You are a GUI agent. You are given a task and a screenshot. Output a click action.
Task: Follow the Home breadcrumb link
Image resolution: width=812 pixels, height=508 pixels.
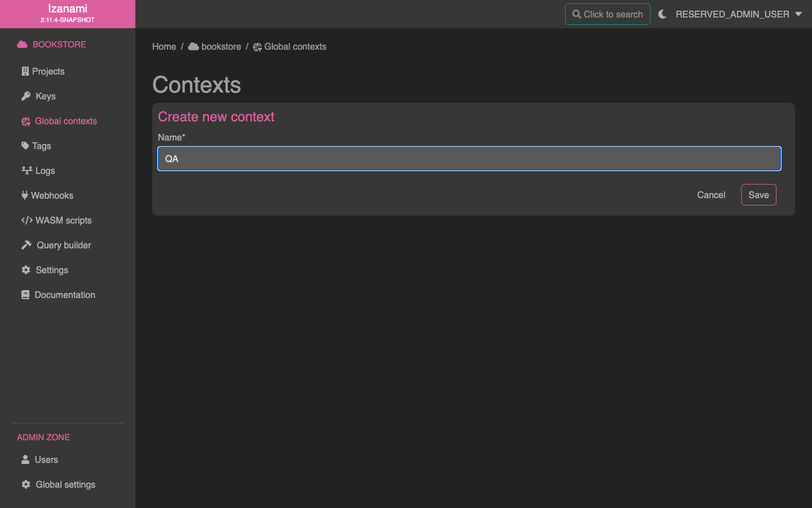click(164, 47)
